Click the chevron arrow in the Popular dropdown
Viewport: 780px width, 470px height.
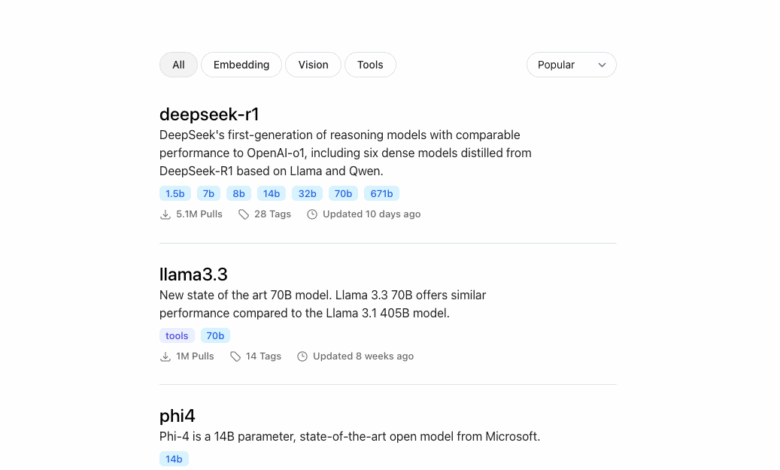coord(602,65)
